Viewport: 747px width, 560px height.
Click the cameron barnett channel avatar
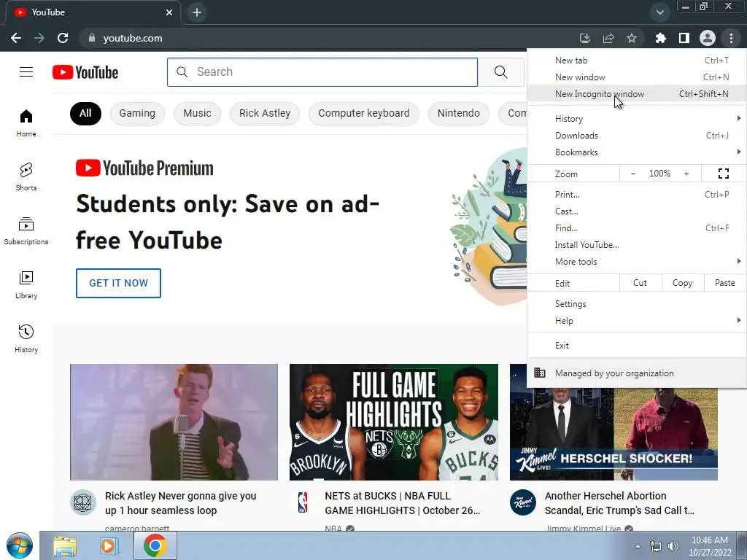click(83, 502)
